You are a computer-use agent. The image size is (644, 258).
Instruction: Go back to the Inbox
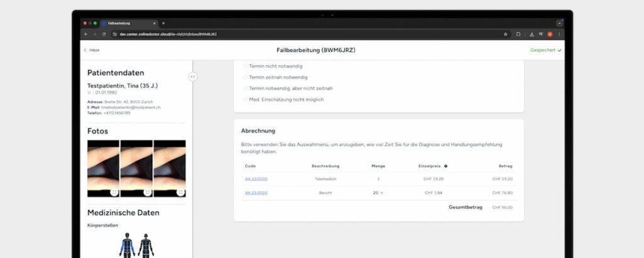92,50
